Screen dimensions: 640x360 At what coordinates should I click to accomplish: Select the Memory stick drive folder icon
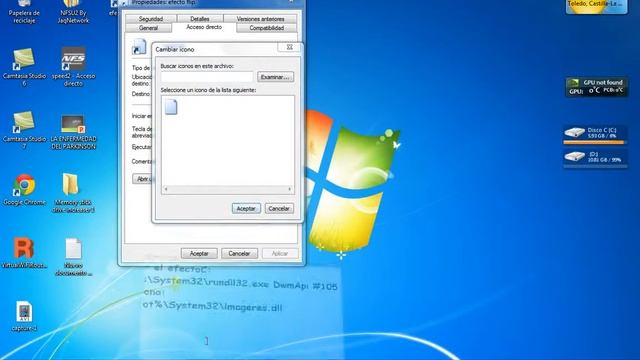pos(73,193)
